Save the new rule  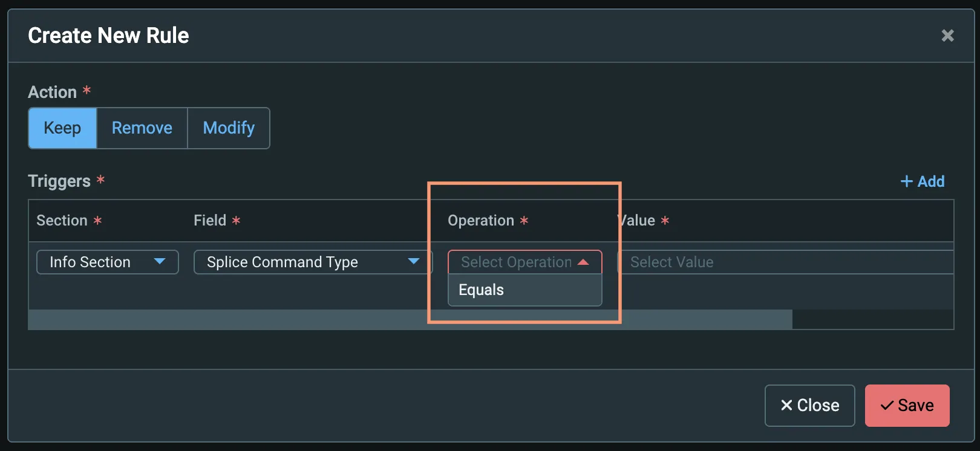click(x=907, y=406)
